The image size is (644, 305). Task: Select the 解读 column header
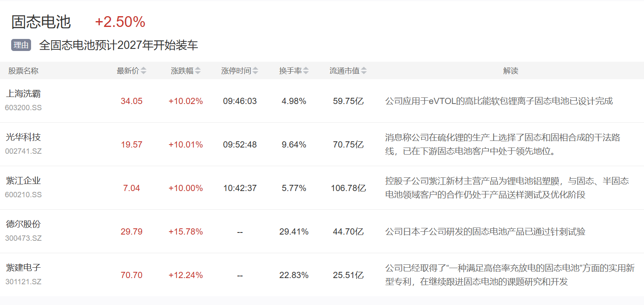point(511,71)
